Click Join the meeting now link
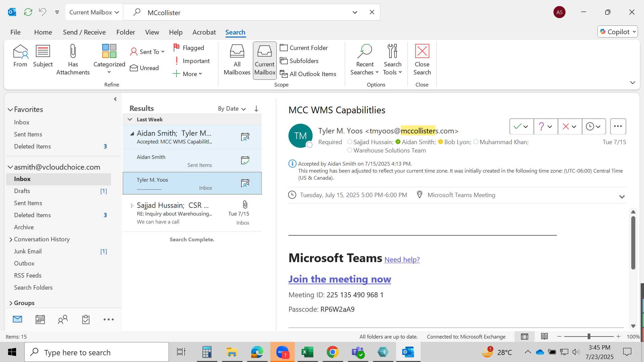Screen dimensions: 644x362 click(339, 279)
